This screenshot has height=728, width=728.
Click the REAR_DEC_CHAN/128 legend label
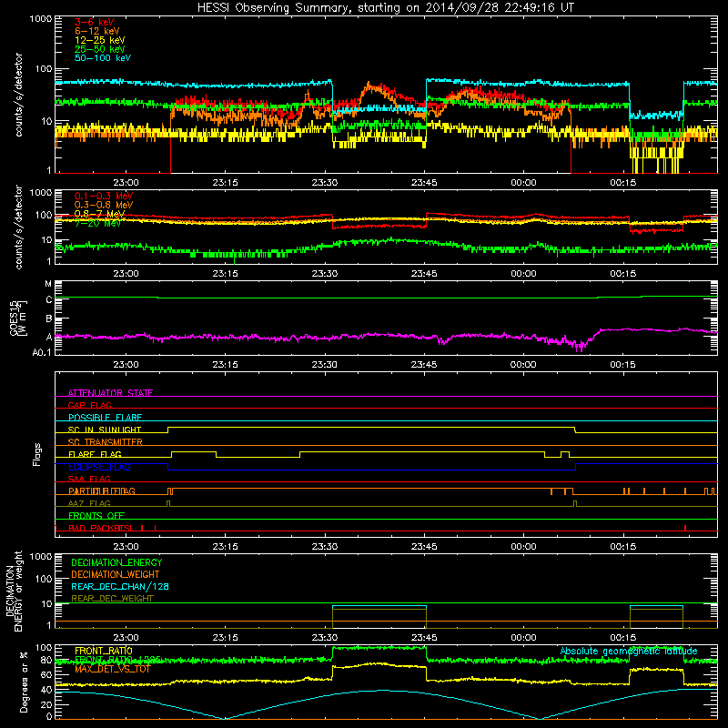pyautogui.click(x=120, y=586)
